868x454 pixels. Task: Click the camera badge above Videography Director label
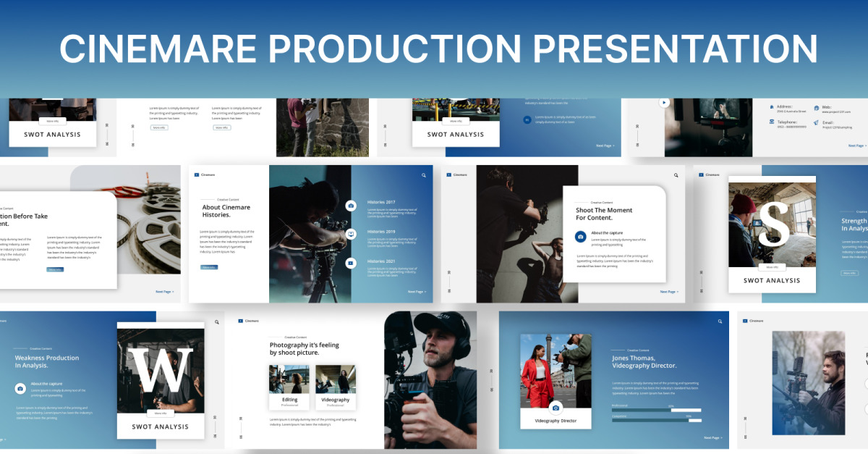pos(556,407)
